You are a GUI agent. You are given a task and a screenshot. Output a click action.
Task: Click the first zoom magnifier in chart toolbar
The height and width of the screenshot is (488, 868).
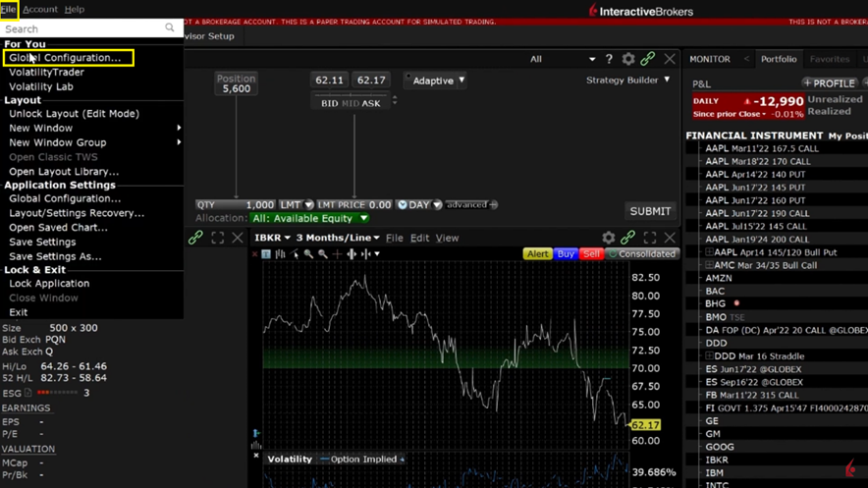click(x=308, y=254)
